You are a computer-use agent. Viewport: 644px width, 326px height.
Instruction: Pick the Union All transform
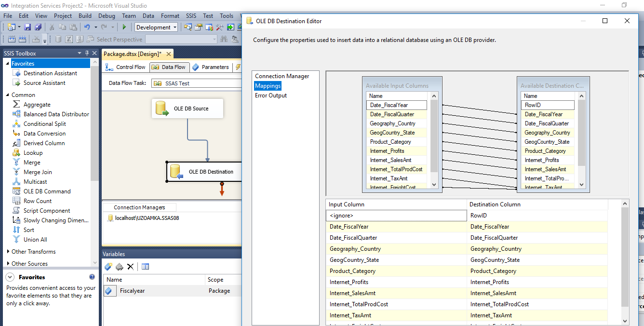click(35, 240)
